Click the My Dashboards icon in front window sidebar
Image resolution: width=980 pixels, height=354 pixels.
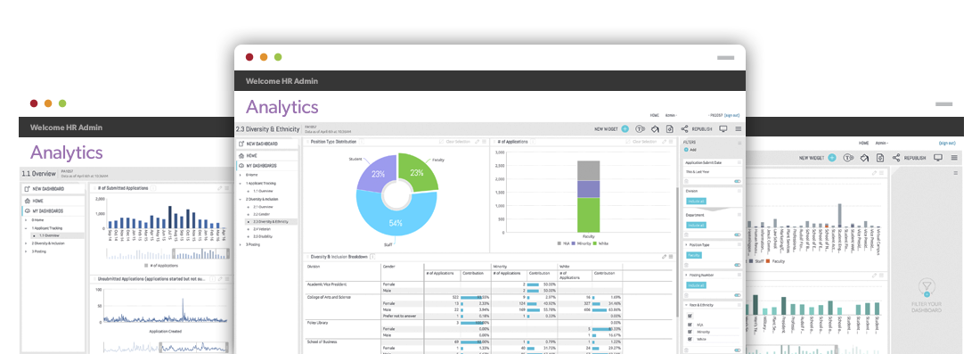pos(241,166)
